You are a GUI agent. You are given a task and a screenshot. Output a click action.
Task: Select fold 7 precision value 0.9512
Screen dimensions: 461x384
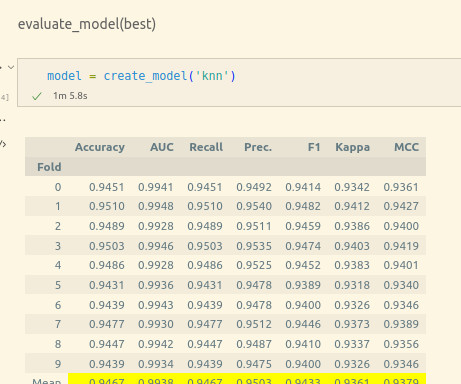254,324
